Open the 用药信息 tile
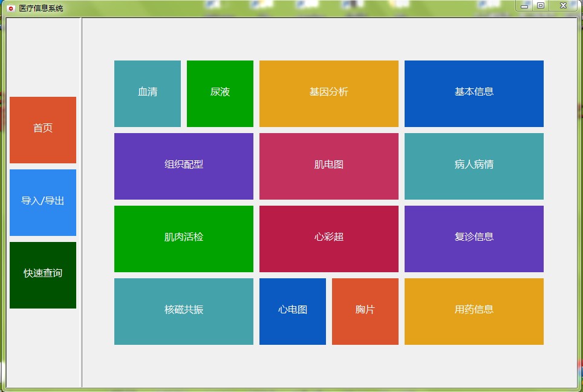 pos(474,312)
